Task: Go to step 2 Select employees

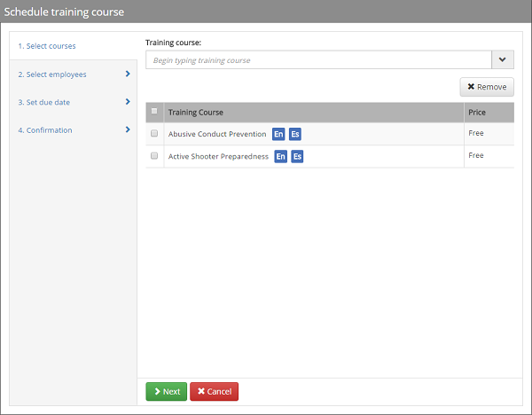Action: 52,74
